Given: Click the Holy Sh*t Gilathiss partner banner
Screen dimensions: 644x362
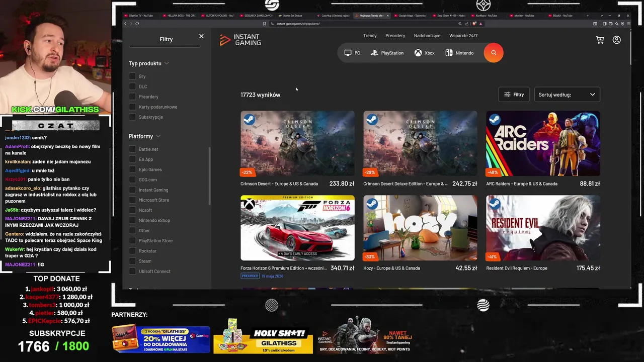Looking at the screenshot, I should (263, 337).
